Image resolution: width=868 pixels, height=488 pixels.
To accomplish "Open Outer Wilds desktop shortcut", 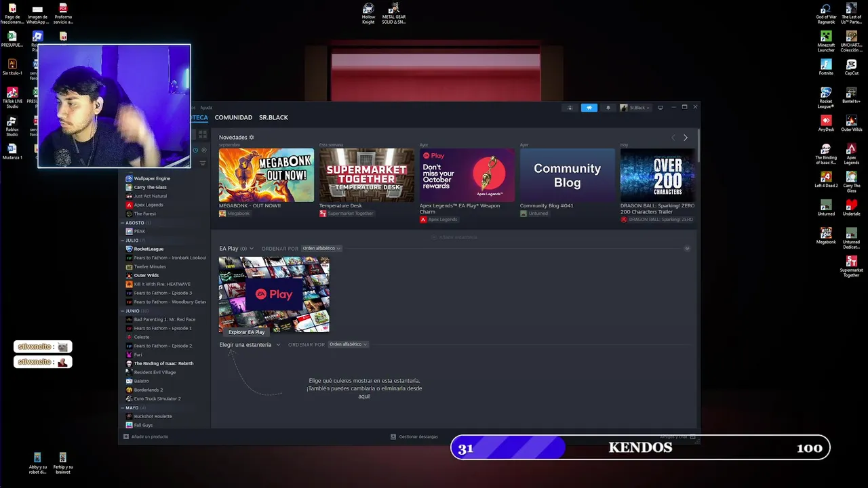I will click(x=852, y=123).
